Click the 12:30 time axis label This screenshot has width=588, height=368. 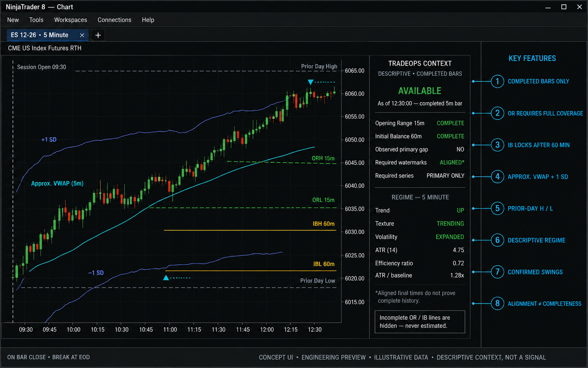(x=315, y=329)
